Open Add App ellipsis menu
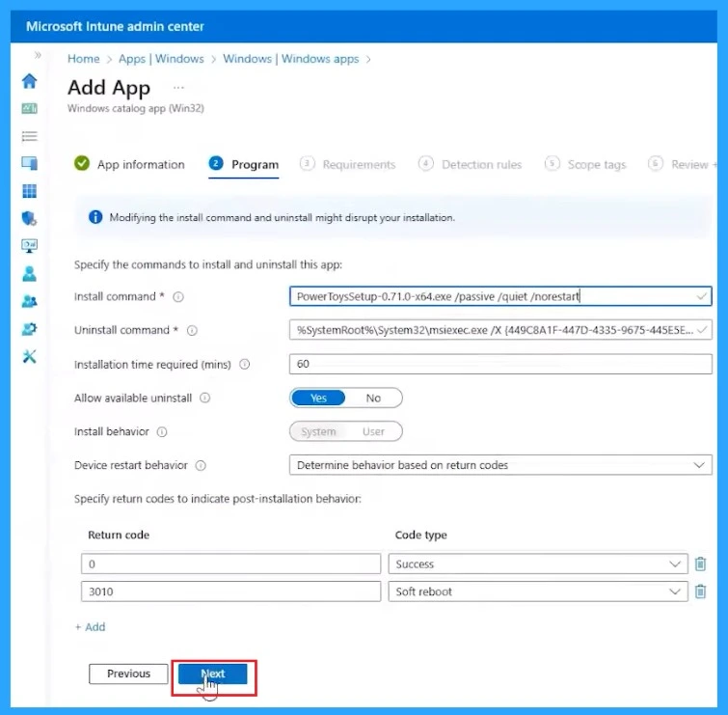 tap(178, 88)
